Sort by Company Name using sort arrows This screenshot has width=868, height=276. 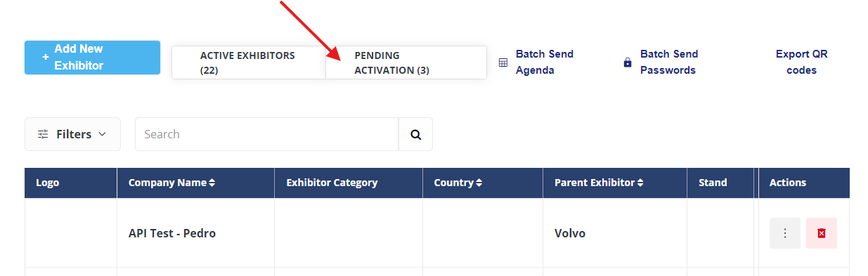coord(212,183)
